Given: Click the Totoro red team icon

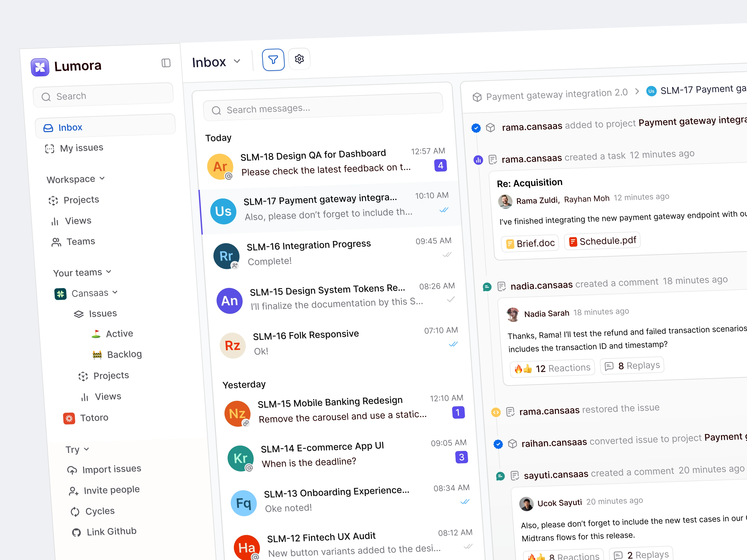Looking at the screenshot, I should [69, 419].
